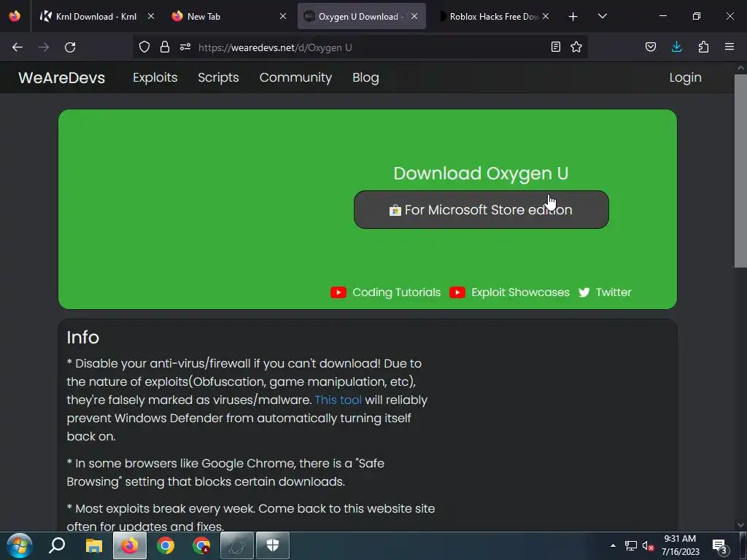Click the scrollbar up arrow
Screen dimensions: 747x560
740,68
